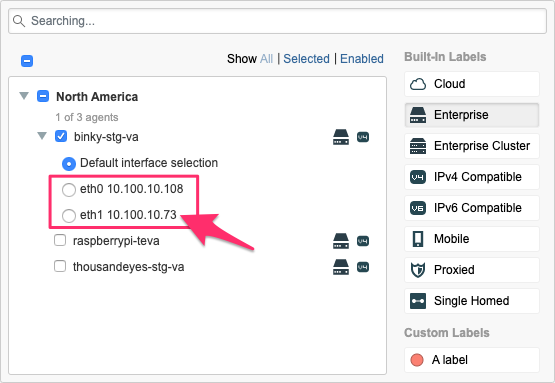This screenshot has height=383, width=555.
Task: Click the V6 icon in IPv6 Compatible
Action: (x=418, y=208)
